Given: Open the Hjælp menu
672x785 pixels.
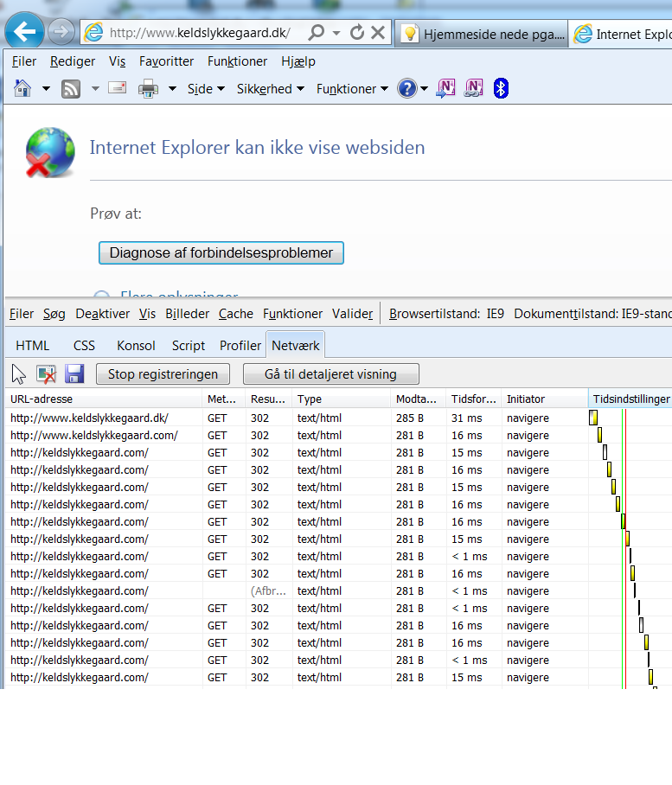Looking at the screenshot, I should point(298,61).
